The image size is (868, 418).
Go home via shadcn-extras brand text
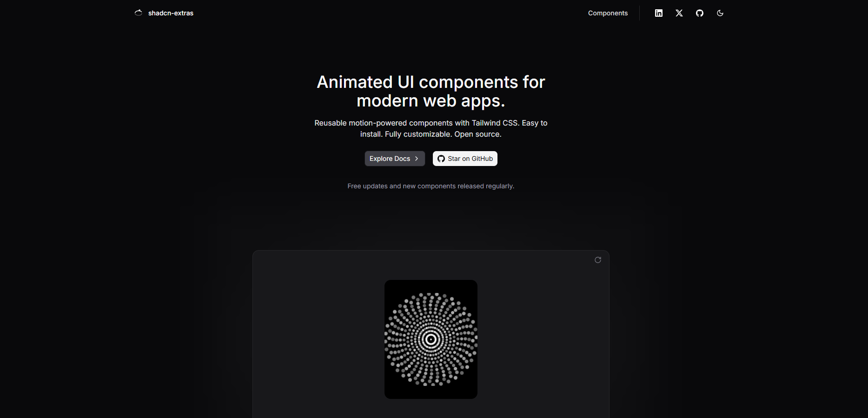pos(171,13)
